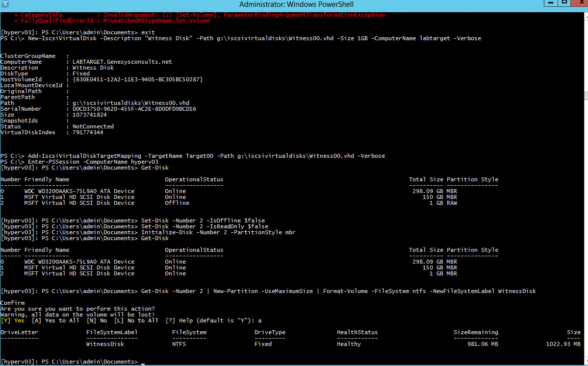588x366 pixels.
Task: Click the "[L] No to All" option text
Action: coord(136,320)
